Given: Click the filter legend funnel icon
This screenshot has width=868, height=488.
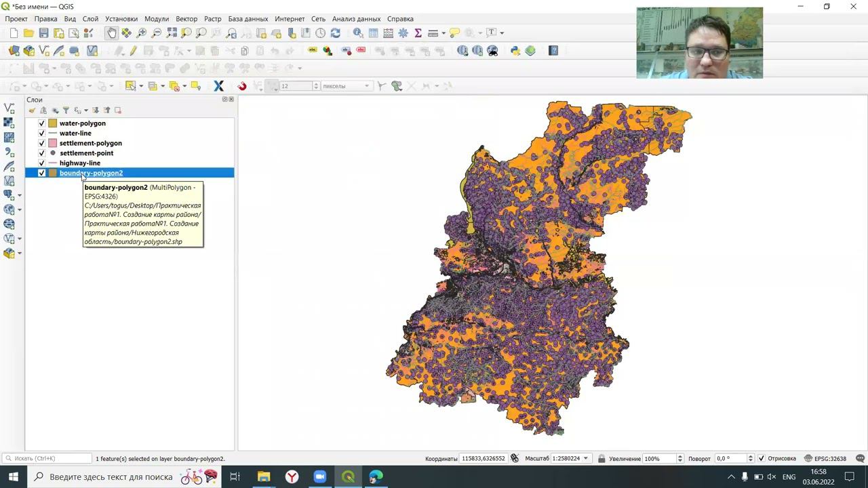Looking at the screenshot, I should tap(66, 110).
